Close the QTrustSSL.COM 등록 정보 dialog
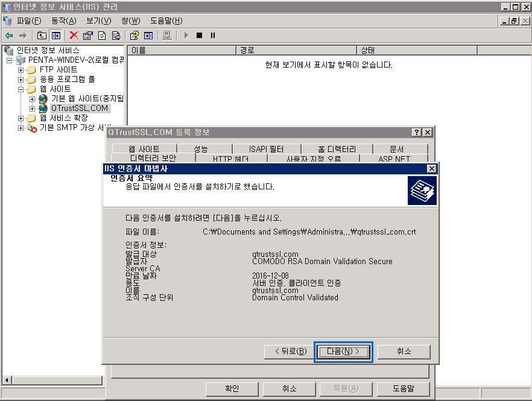The width and height of the screenshot is (532, 401). click(428, 132)
